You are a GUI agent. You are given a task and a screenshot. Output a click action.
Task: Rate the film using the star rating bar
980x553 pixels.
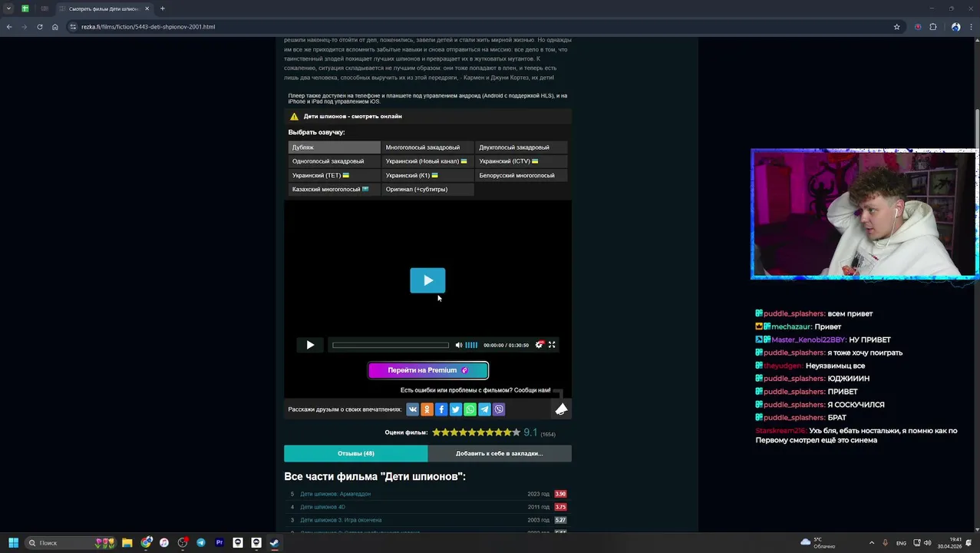(x=476, y=432)
